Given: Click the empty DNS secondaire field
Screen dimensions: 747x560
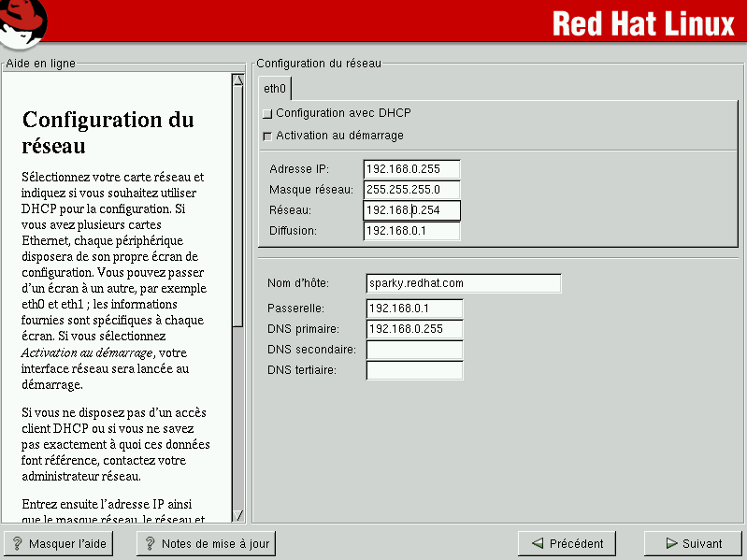Looking at the screenshot, I should pyautogui.click(x=414, y=350).
